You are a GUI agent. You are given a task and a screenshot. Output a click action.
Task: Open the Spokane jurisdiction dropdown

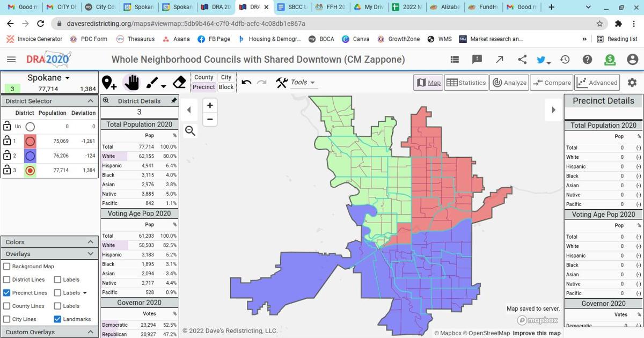point(49,78)
